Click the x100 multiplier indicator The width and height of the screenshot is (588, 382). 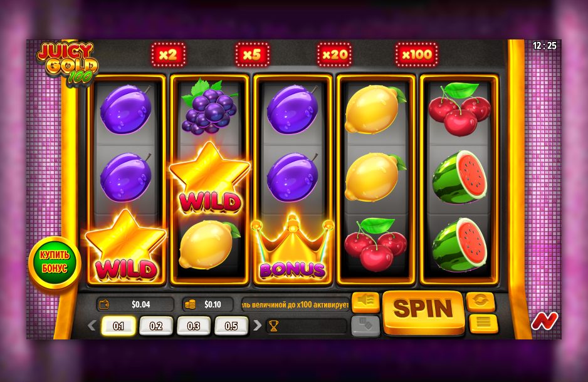(x=417, y=55)
